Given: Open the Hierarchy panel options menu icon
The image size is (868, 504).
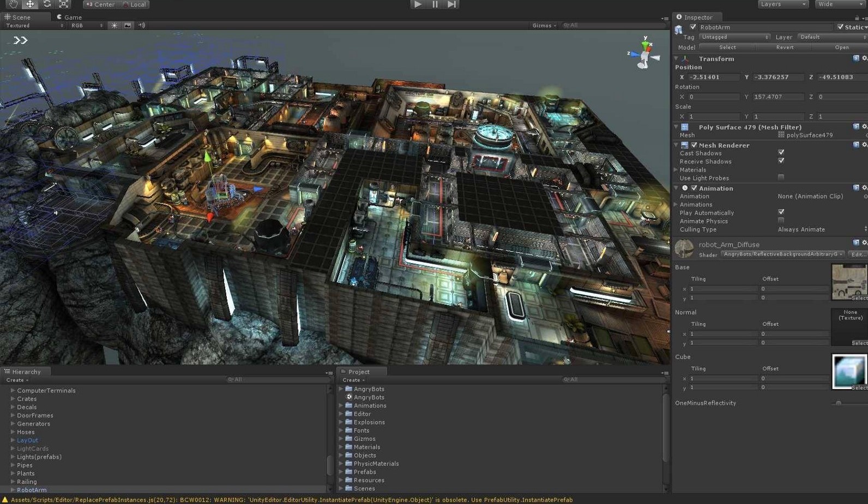Looking at the screenshot, I should [x=329, y=373].
